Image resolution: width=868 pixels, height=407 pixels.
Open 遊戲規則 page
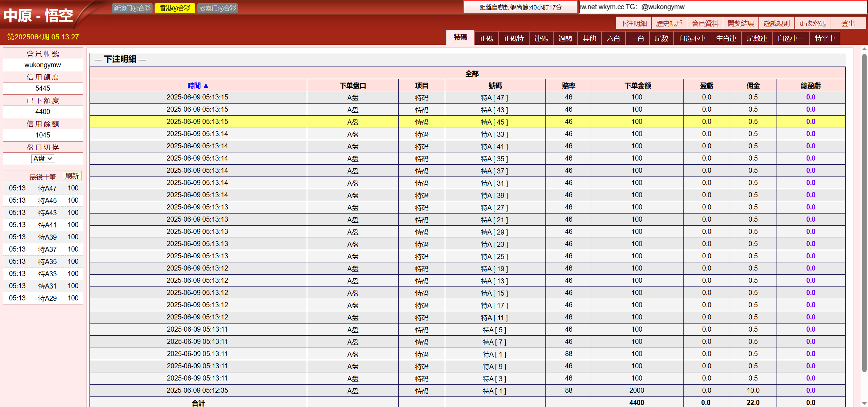776,23
